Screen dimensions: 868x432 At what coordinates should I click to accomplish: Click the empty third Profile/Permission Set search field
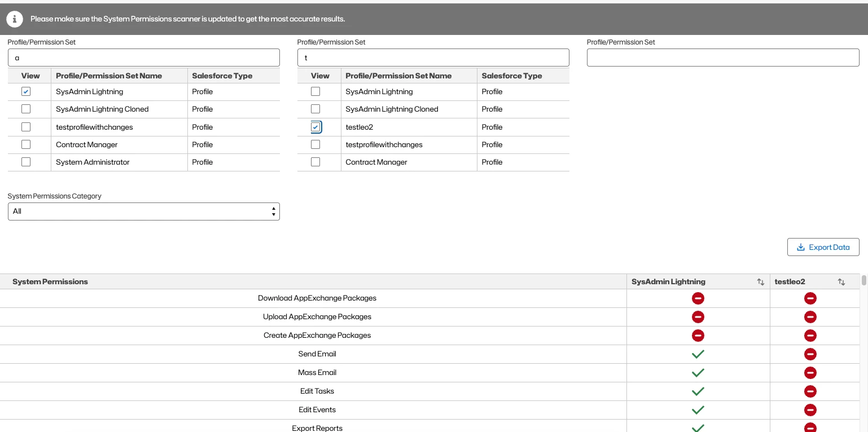point(723,58)
